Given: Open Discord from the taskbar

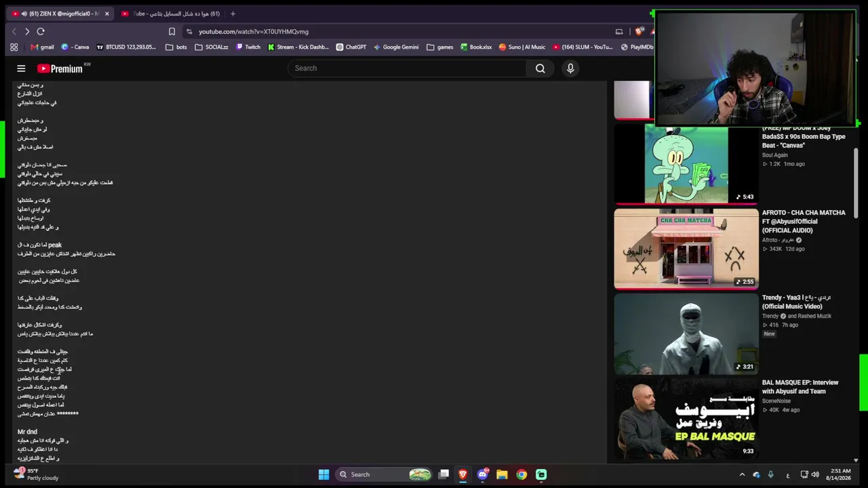Looking at the screenshot, I should tap(483, 474).
